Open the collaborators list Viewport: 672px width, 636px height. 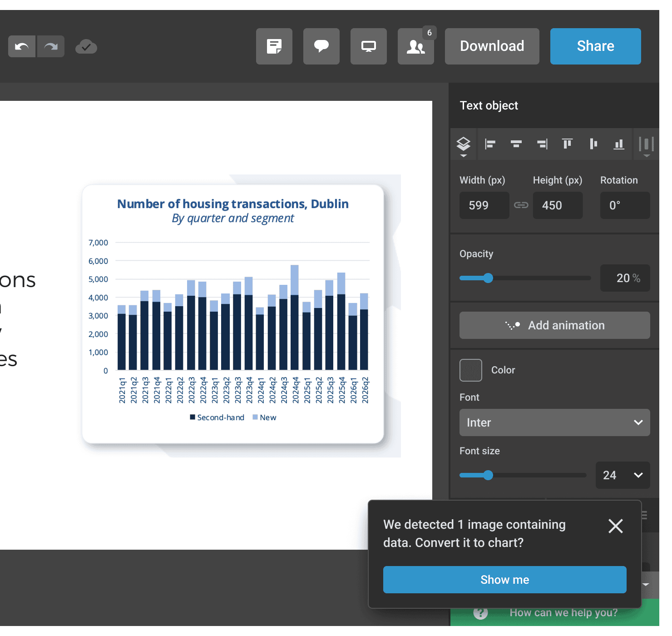(x=416, y=46)
